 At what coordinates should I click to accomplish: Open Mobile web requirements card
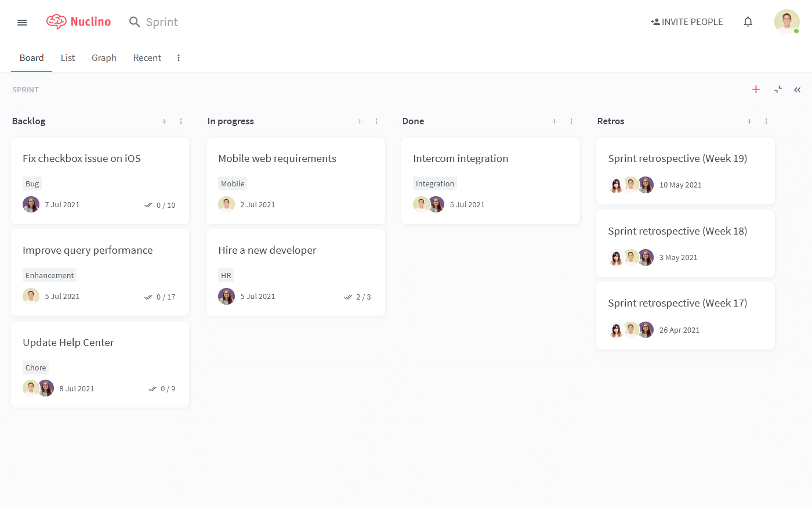point(296,181)
